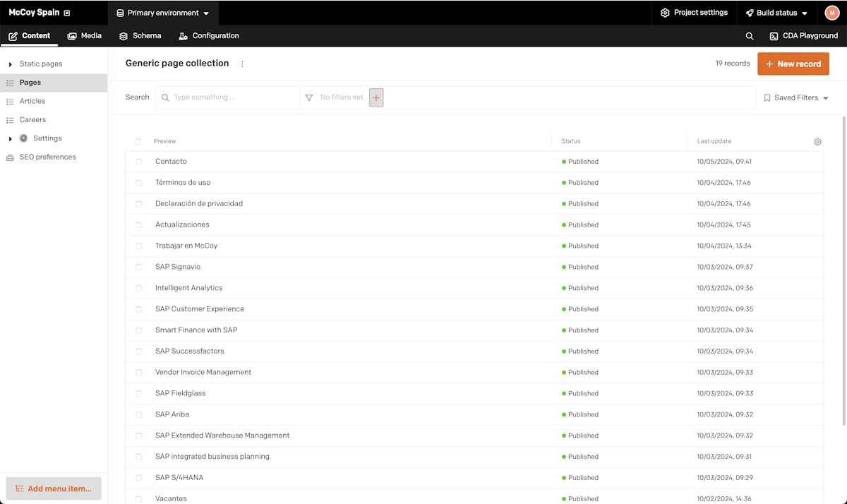Image resolution: width=847 pixels, height=504 pixels.
Task: Open CDA Playground
Action: [x=803, y=36]
